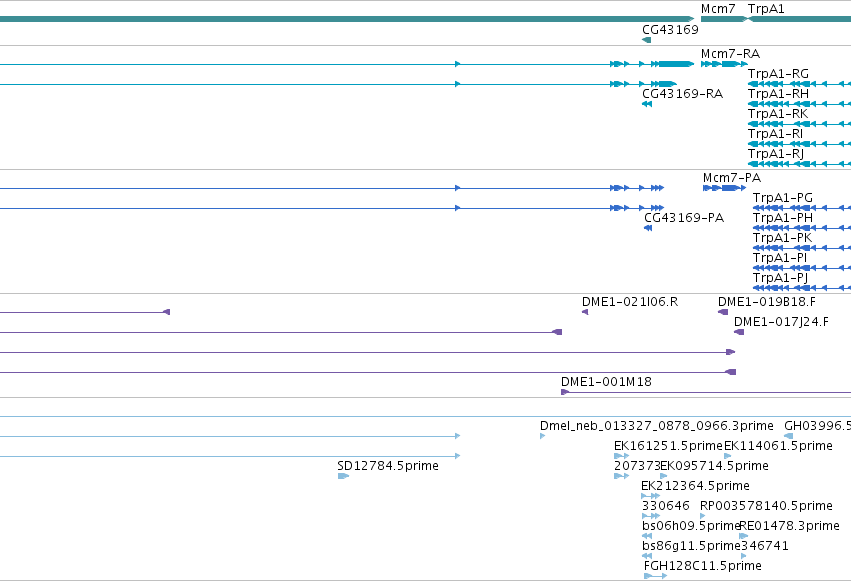Select the TrpA1-RG transcript label

(x=778, y=74)
